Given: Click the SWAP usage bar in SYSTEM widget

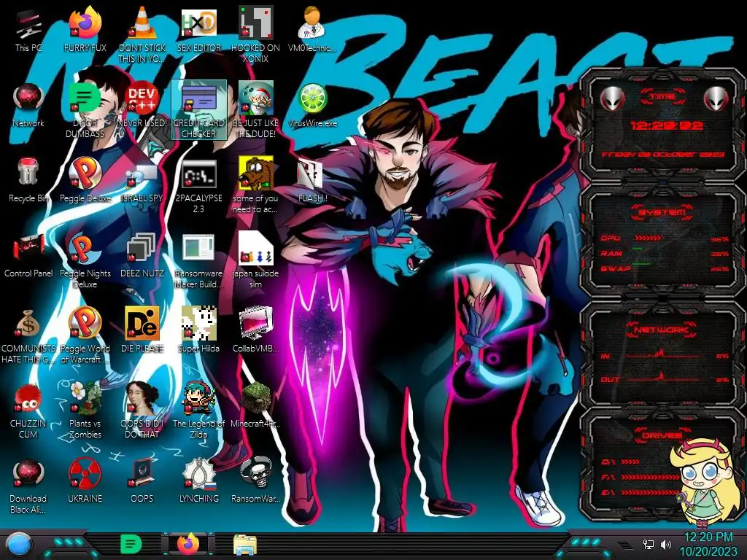Looking at the screenshot, I should click(x=641, y=263).
